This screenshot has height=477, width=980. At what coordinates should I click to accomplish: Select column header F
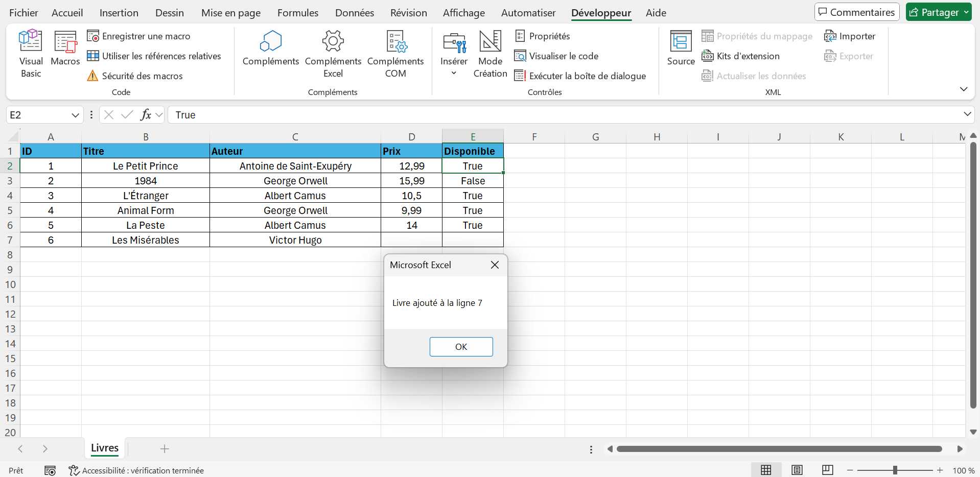534,136
